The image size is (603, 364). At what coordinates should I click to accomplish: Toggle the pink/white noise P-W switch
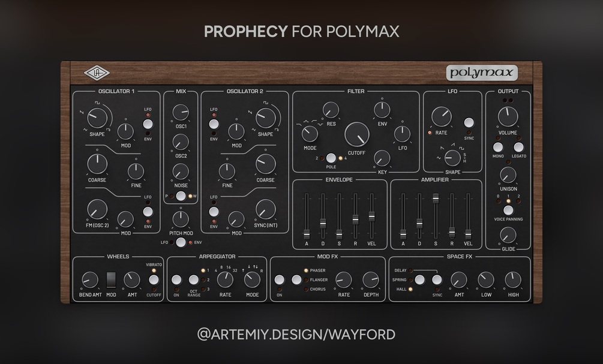click(x=181, y=196)
